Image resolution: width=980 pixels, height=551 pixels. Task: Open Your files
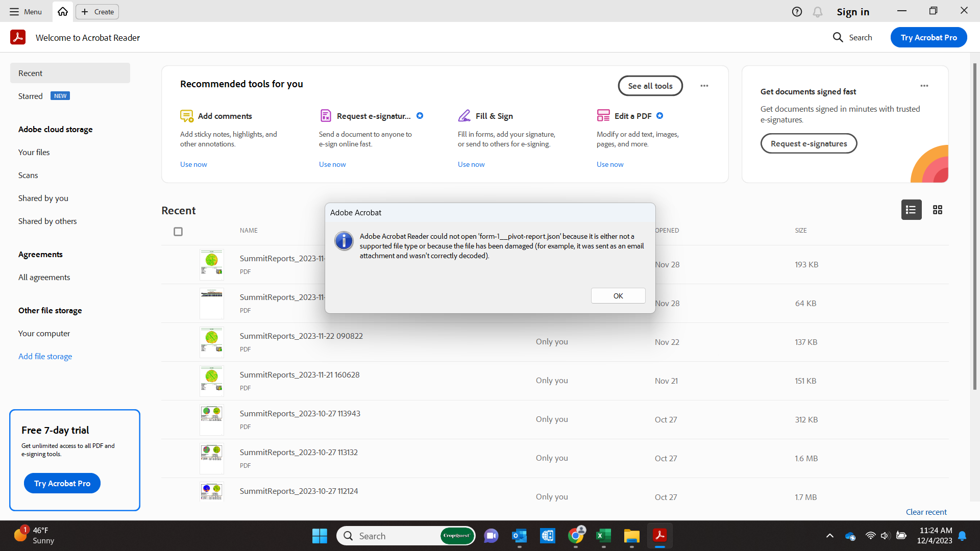[34, 152]
